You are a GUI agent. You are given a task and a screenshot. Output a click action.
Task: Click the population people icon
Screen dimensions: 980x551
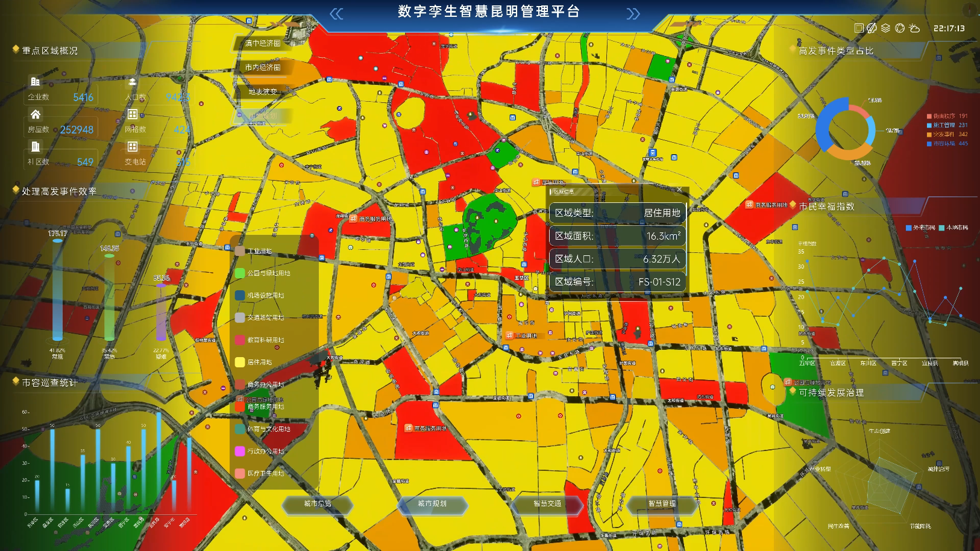pyautogui.click(x=133, y=81)
